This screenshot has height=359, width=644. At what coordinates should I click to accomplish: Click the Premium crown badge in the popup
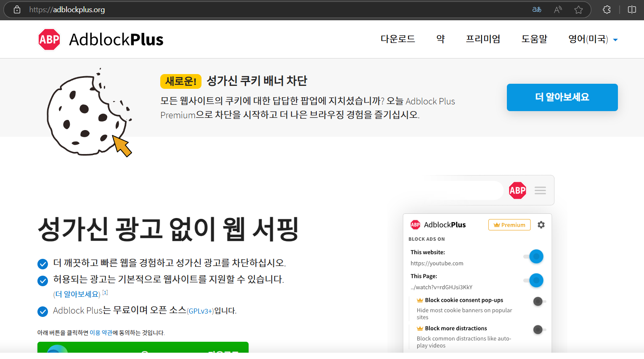(509, 225)
